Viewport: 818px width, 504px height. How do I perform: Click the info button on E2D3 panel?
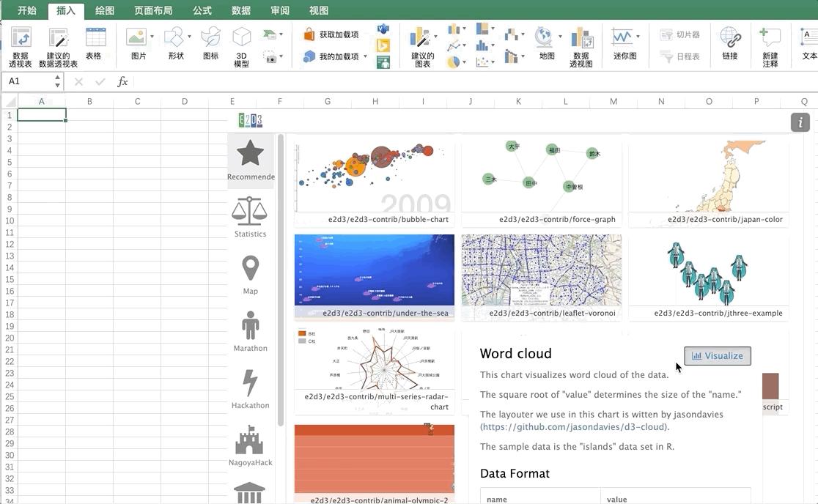click(800, 122)
